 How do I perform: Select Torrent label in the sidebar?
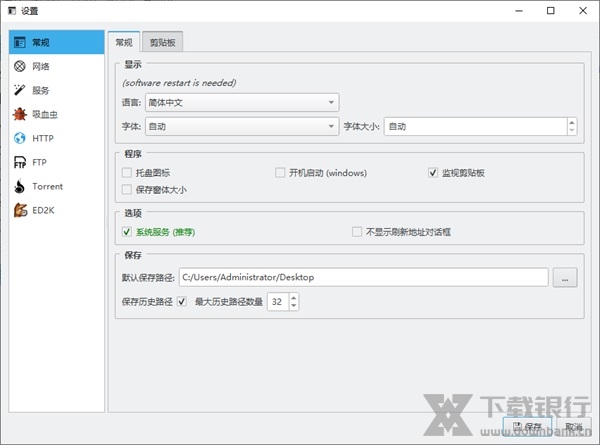coord(47,186)
